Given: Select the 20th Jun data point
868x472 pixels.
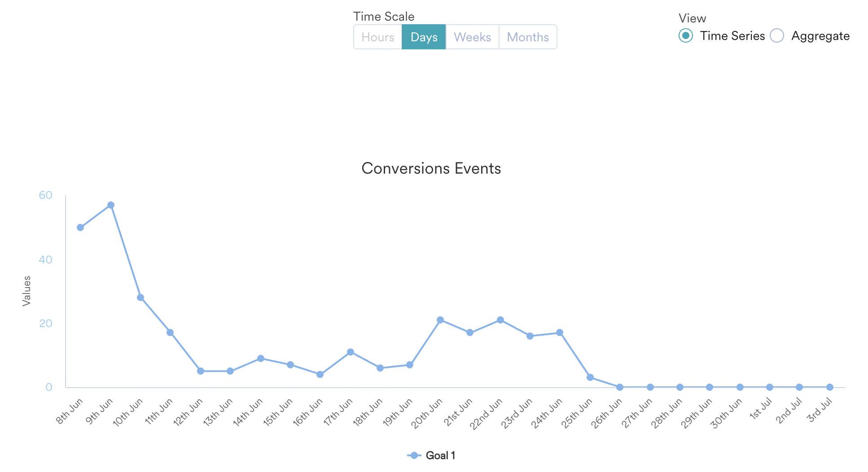Looking at the screenshot, I should click(440, 319).
